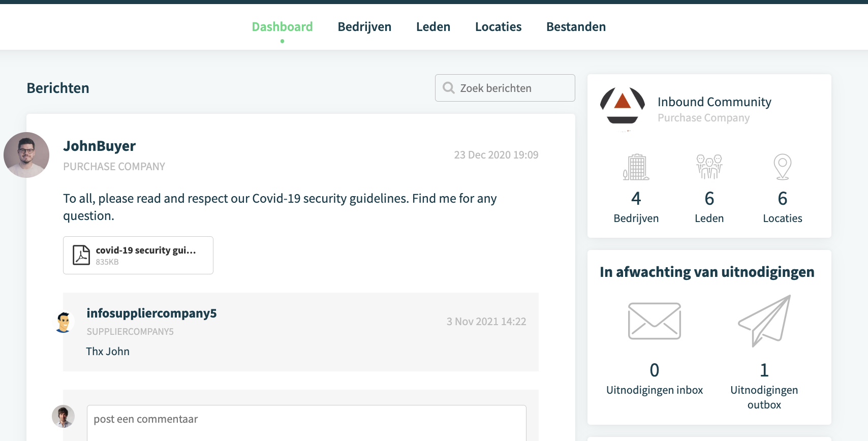Click the Bedrijven building icon

(636, 167)
